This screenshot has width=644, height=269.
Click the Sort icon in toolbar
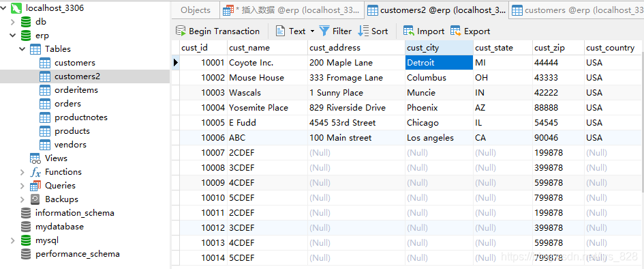(x=363, y=31)
